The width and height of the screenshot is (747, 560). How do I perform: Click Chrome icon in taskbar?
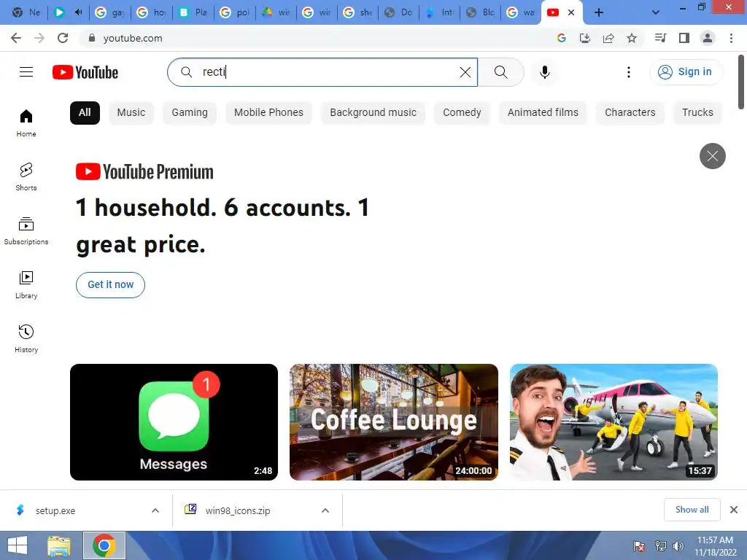point(104,545)
